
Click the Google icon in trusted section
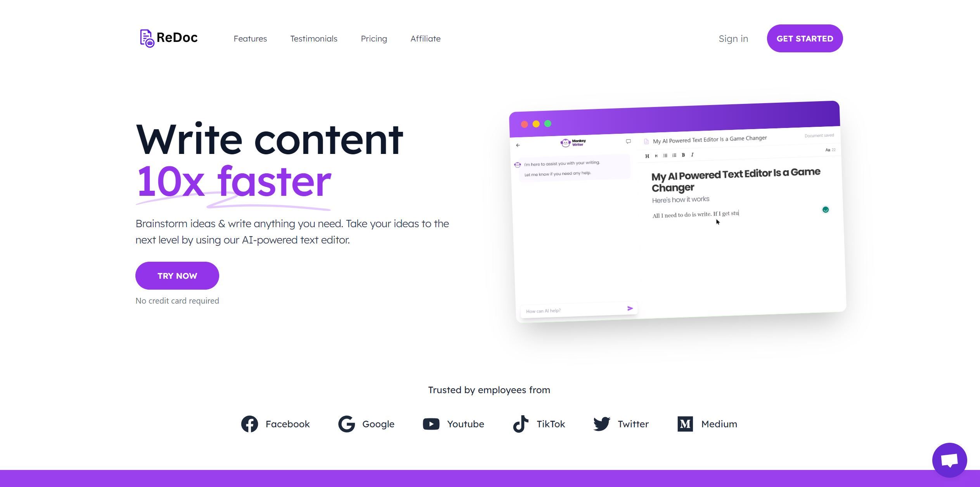click(x=346, y=423)
